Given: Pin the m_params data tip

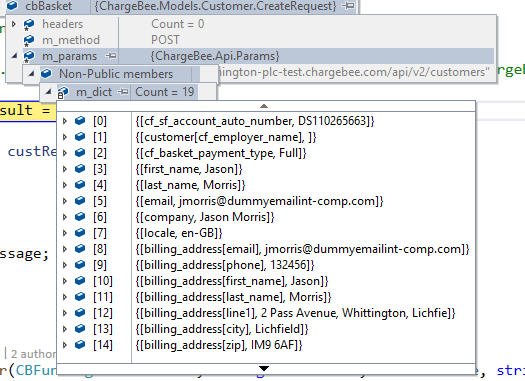Looking at the screenshot, I should 110,56.
